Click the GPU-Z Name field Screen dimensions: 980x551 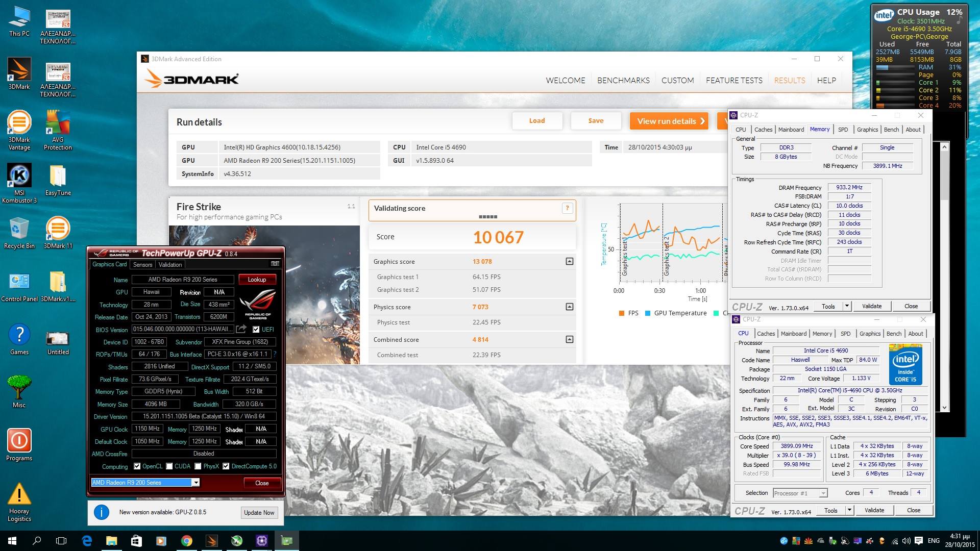pos(183,280)
